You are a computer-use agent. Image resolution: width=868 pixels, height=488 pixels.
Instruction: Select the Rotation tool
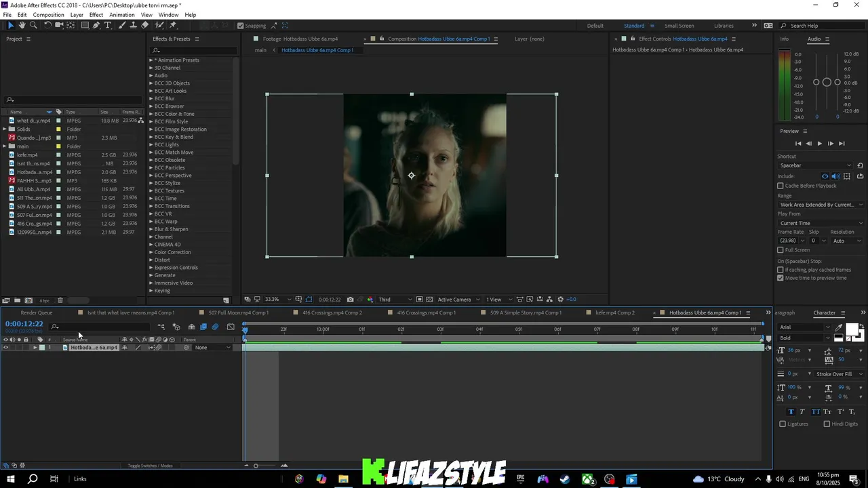tap(47, 25)
